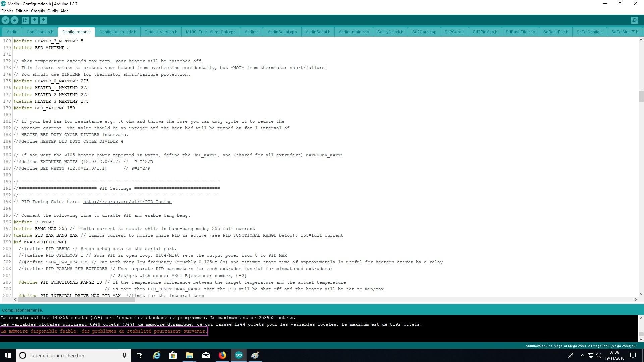Click the HEATER_BED_DUTY_CYCLE_DIVIDER 4 line
Viewport: 644px width, 362px height.
pyautogui.click(x=68, y=141)
